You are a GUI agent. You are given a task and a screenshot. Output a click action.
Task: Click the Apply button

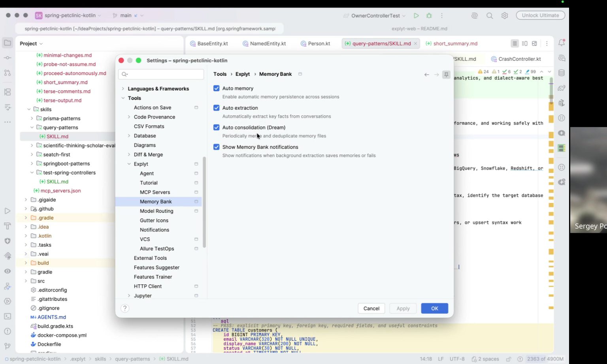(403, 308)
